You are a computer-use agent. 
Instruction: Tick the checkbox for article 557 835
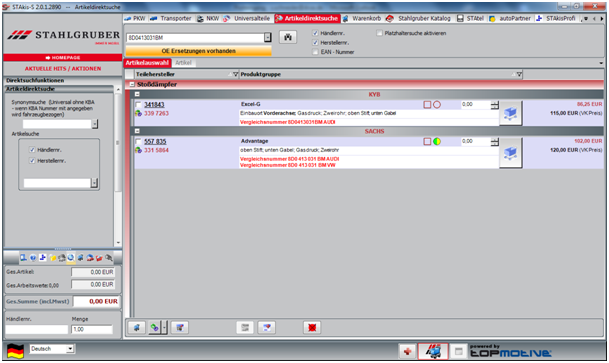(x=138, y=142)
